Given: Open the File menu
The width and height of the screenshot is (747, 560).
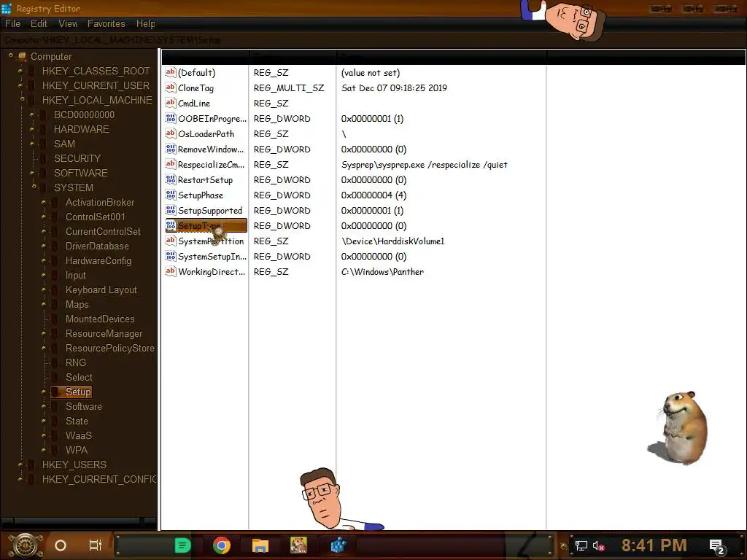Looking at the screenshot, I should click(x=12, y=24).
